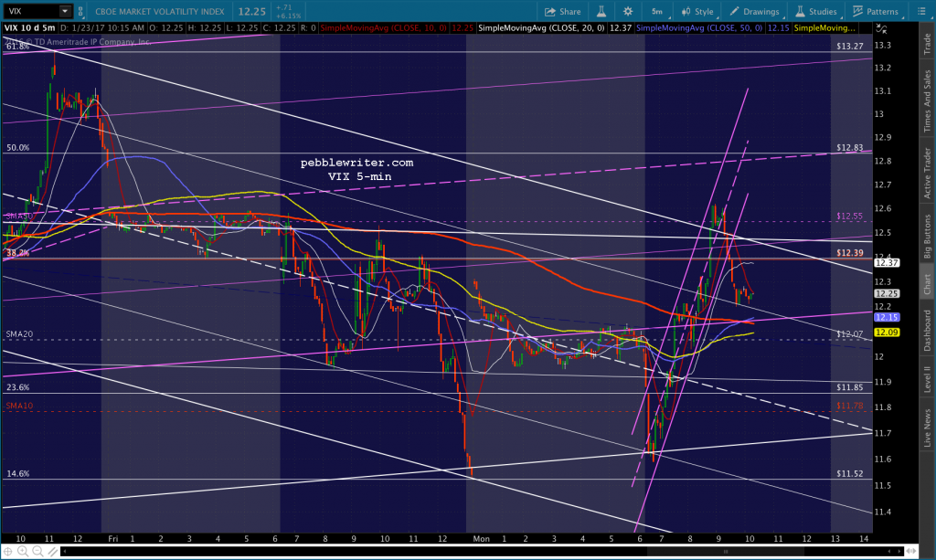Screen dimensions: 936x560
Task: Expand the VIX symbol dropdown arrow
Action: coord(65,11)
